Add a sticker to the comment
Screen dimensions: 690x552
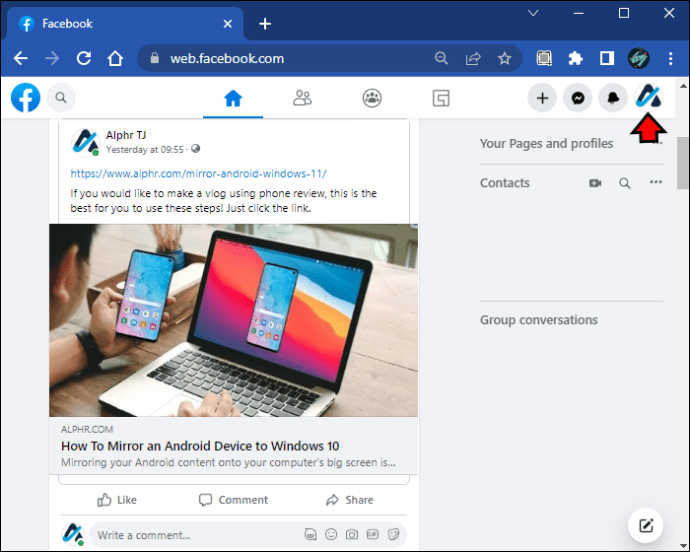[393, 534]
